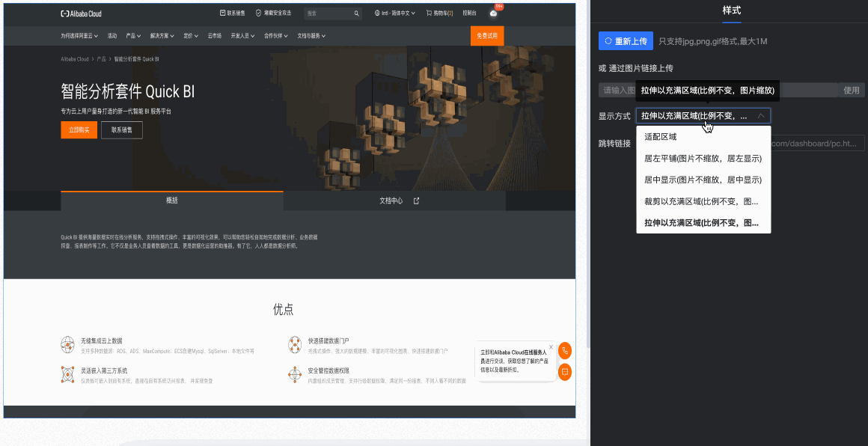The image size is (868, 446).
Task: Close the online service popup
Action: point(551,347)
